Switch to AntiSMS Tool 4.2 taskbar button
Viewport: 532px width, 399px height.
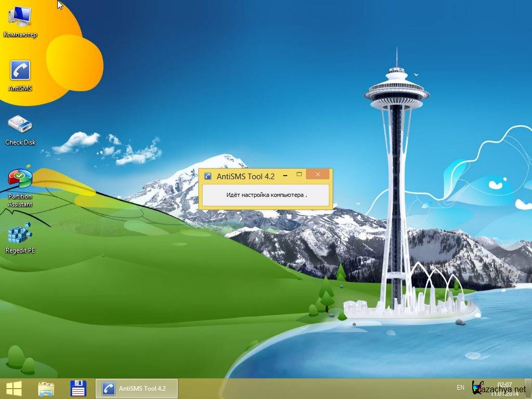[x=137, y=388]
